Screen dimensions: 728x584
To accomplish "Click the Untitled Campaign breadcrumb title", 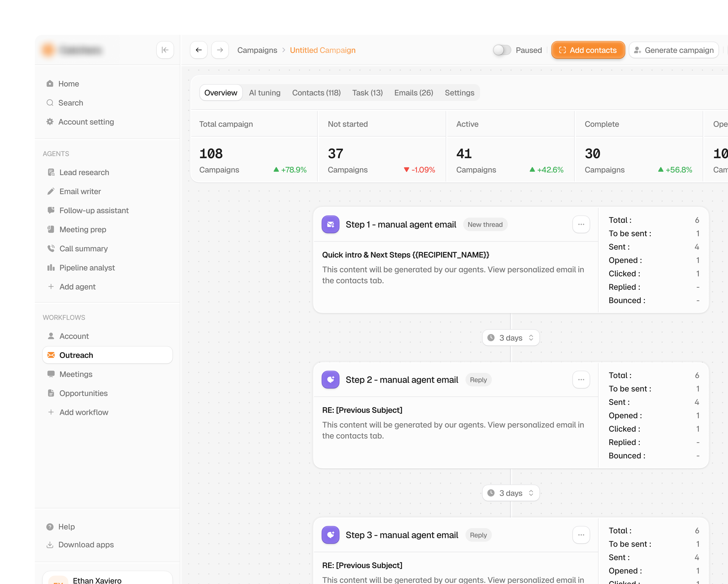I will [x=323, y=50].
